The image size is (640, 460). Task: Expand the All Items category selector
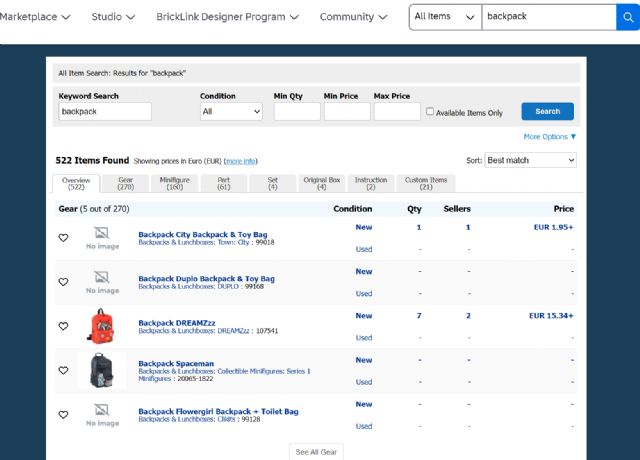tap(444, 17)
